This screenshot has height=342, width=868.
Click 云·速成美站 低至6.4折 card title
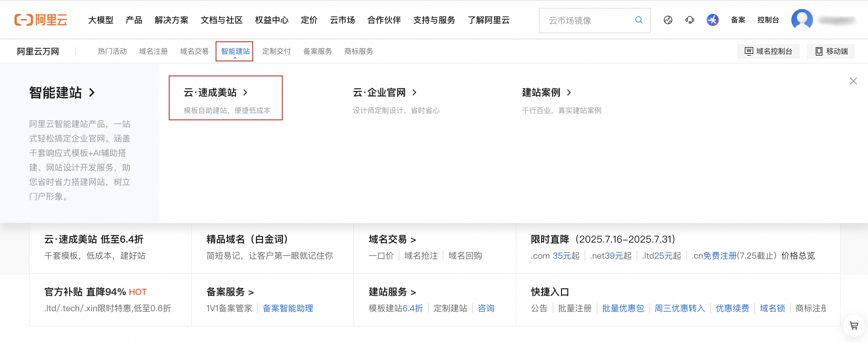pyautogui.click(x=94, y=239)
